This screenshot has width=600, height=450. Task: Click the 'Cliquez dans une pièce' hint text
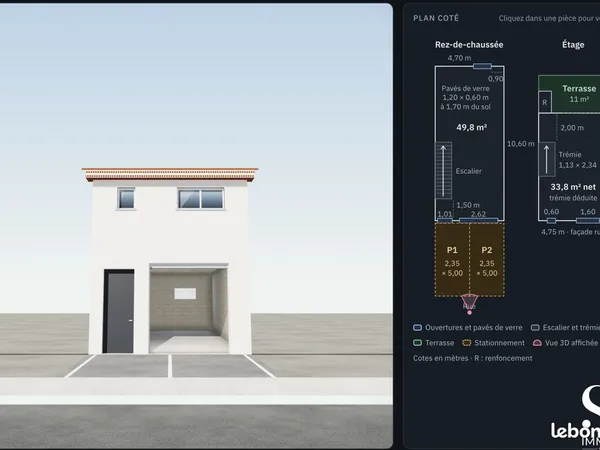pyautogui.click(x=549, y=18)
